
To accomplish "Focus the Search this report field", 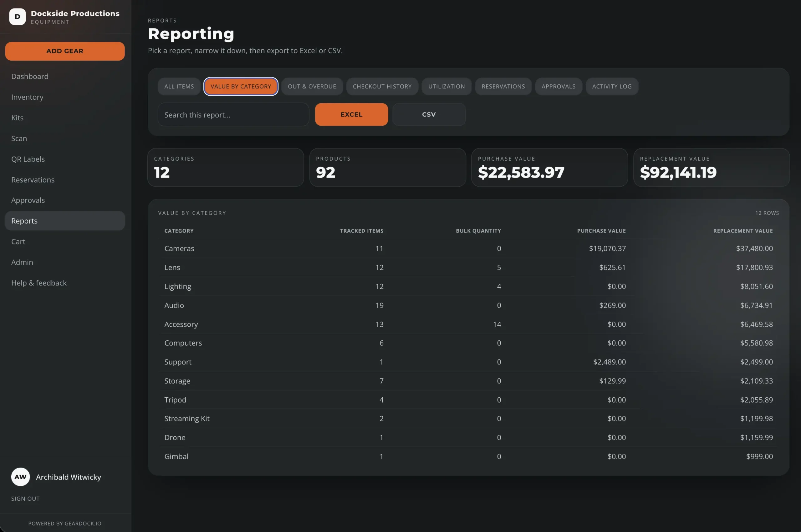I will (233, 115).
